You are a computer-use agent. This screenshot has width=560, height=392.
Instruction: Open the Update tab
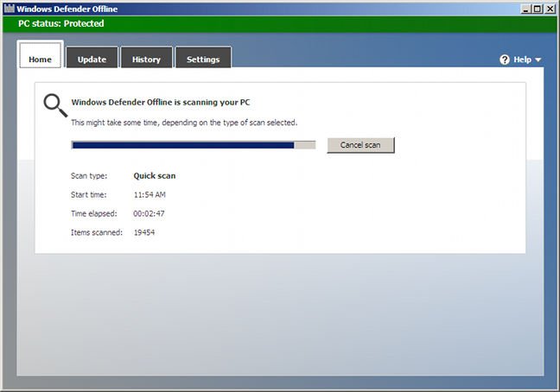pos(92,57)
